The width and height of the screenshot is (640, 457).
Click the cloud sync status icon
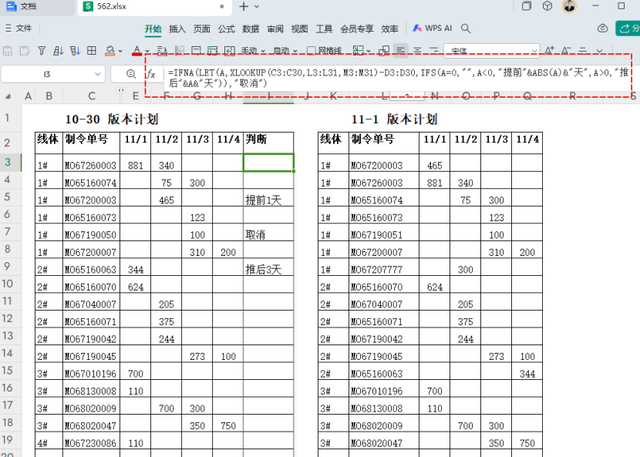pyautogui.click(x=602, y=28)
